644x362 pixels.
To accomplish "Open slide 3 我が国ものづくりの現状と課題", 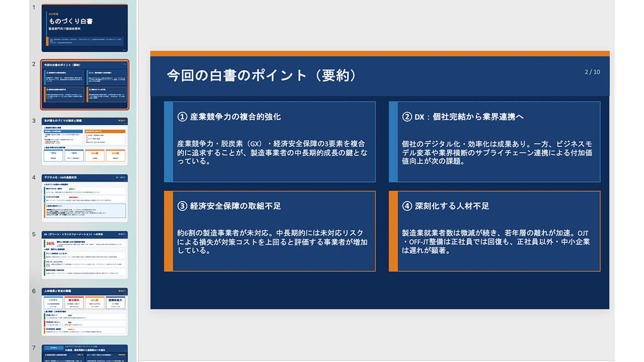I will coord(85,142).
